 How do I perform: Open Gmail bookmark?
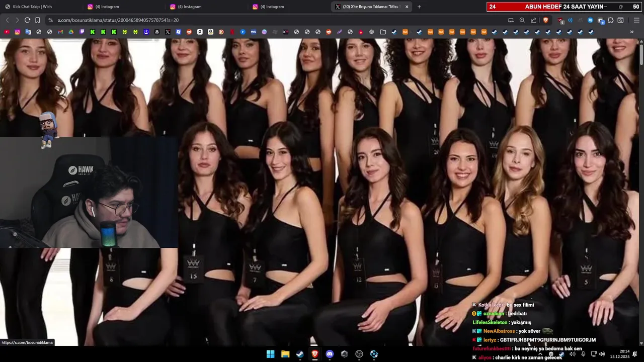[x=60, y=32]
